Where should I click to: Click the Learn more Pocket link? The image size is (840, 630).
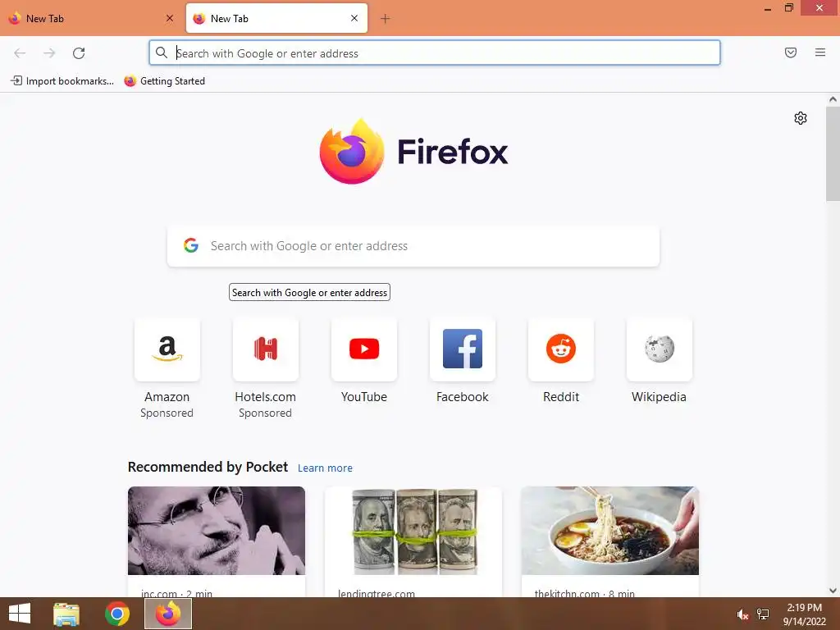tap(325, 468)
